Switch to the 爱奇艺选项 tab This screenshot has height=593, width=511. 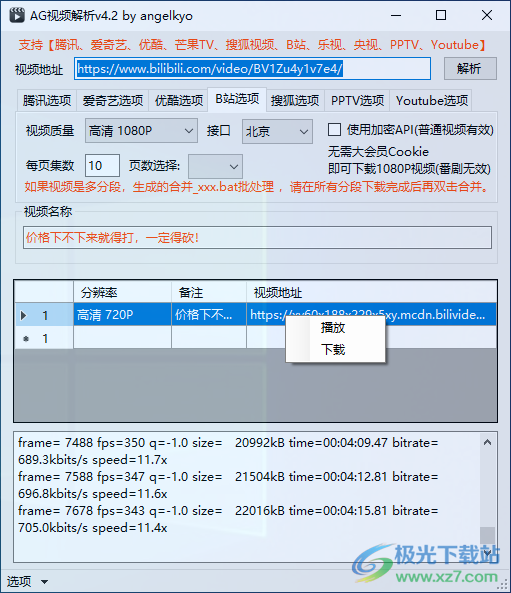113,101
